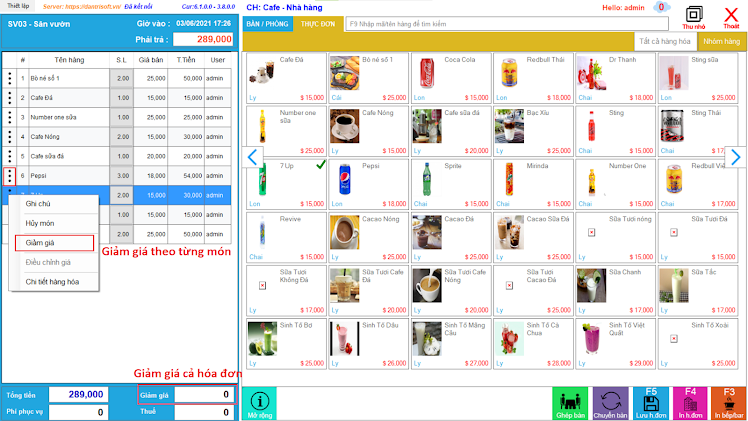The width and height of the screenshot is (748, 421).
Task: Select the Cafe Nóng product tile
Action: pyautogui.click(x=369, y=131)
